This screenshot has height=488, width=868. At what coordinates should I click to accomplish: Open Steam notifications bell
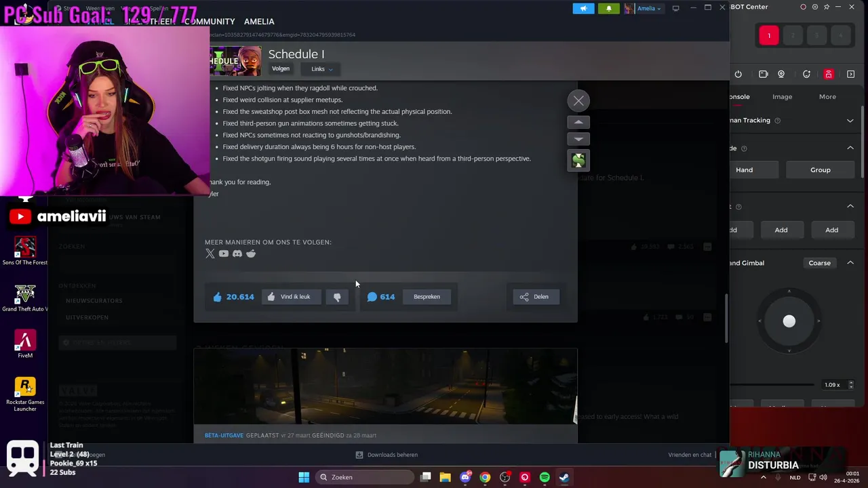608,8
